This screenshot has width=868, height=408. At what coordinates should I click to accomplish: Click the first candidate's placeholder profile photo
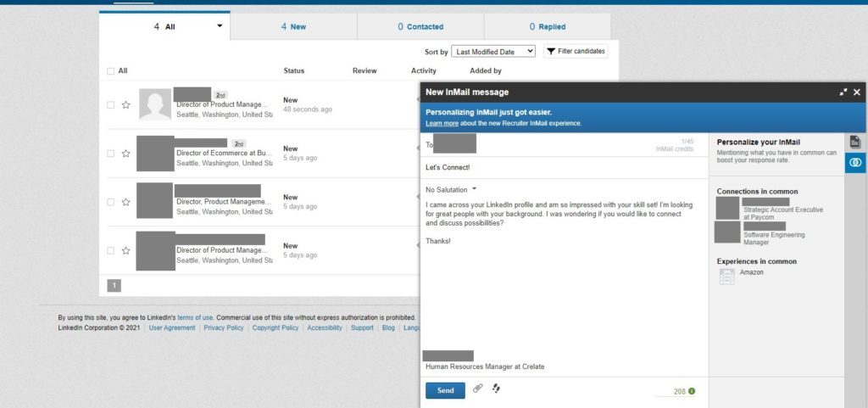(155, 104)
